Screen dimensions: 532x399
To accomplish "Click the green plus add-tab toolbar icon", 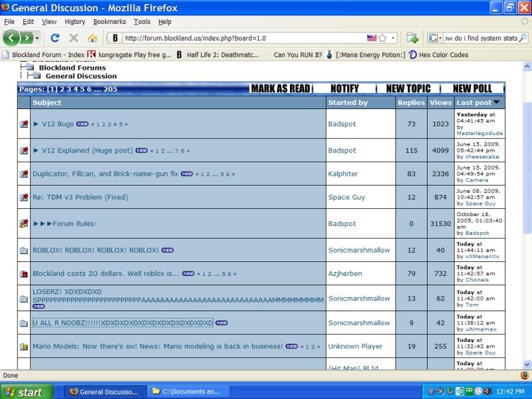I will (412, 38).
